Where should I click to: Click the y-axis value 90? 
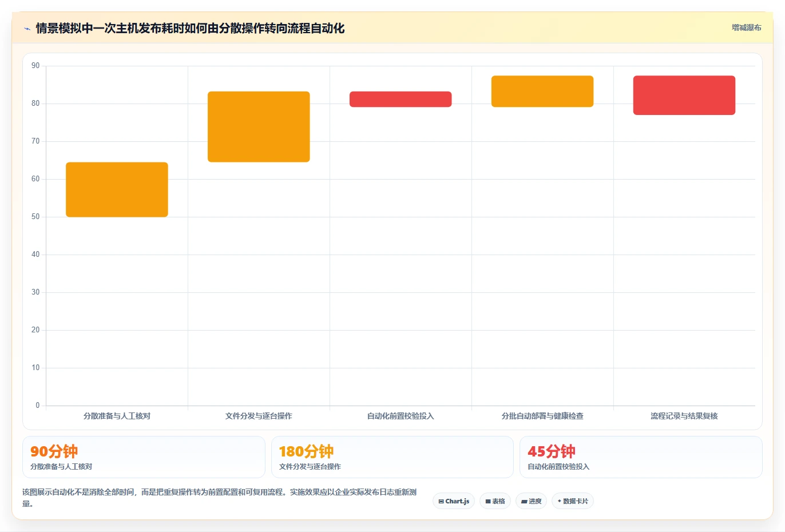[x=35, y=66]
